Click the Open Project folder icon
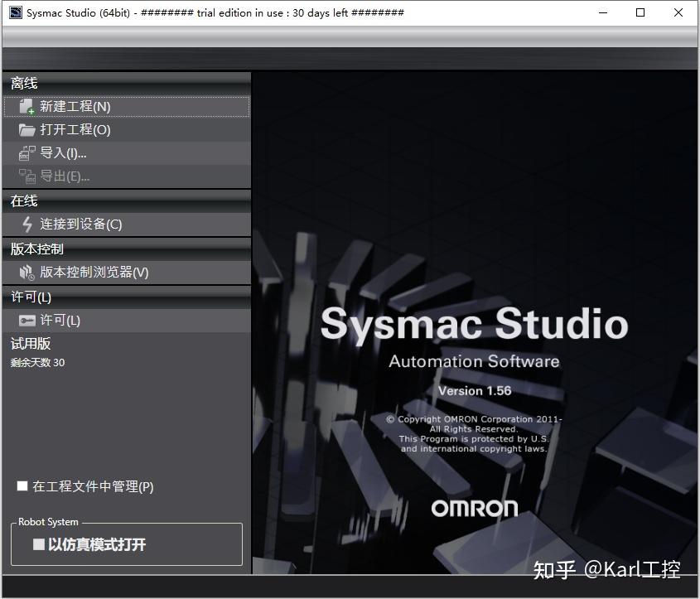 (27, 129)
